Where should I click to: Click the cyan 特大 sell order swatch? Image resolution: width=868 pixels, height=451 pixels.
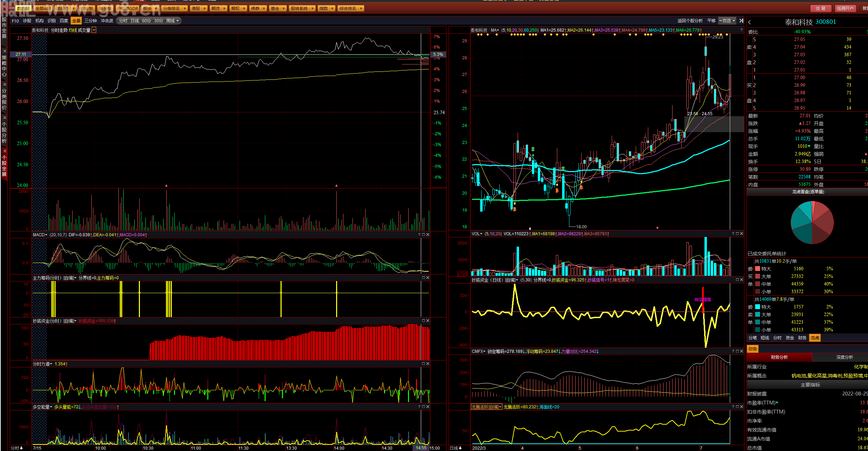[x=758, y=307]
